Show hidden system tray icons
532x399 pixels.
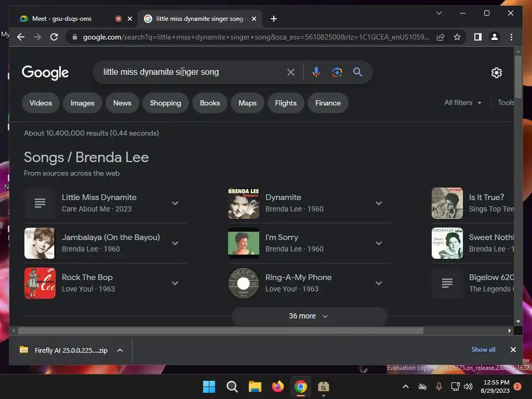click(405, 387)
